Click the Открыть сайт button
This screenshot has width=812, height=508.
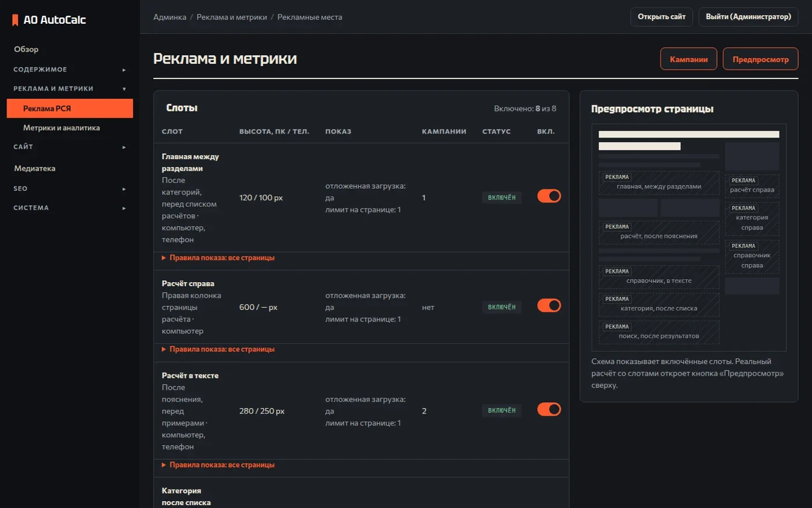coord(662,17)
